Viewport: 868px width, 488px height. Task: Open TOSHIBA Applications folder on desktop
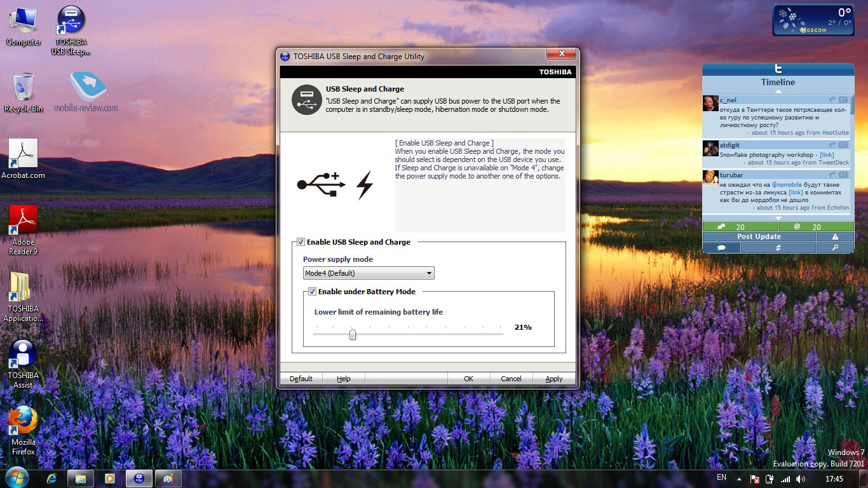pyautogui.click(x=23, y=297)
